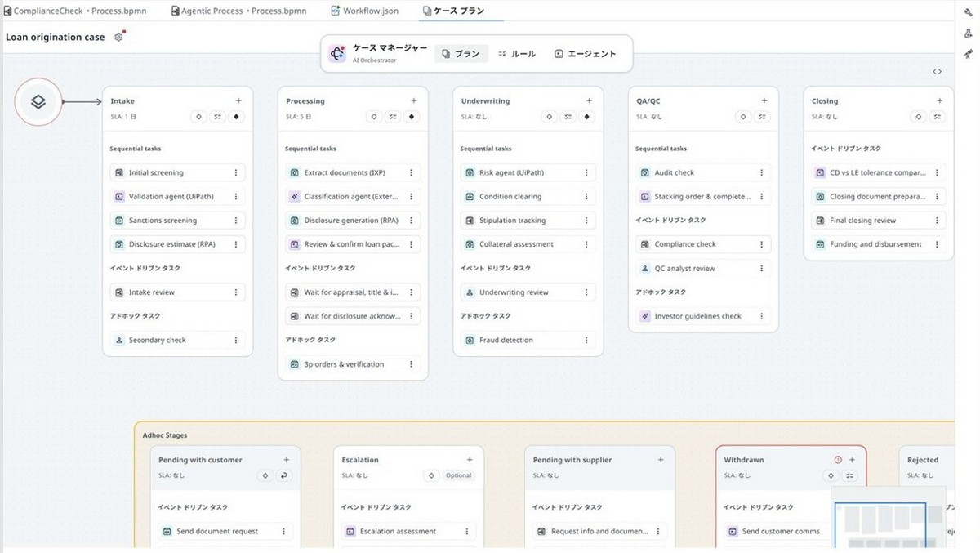This screenshot has width=980, height=553.
Task: Open the Condition clearing task
Action: pos(528,197)
